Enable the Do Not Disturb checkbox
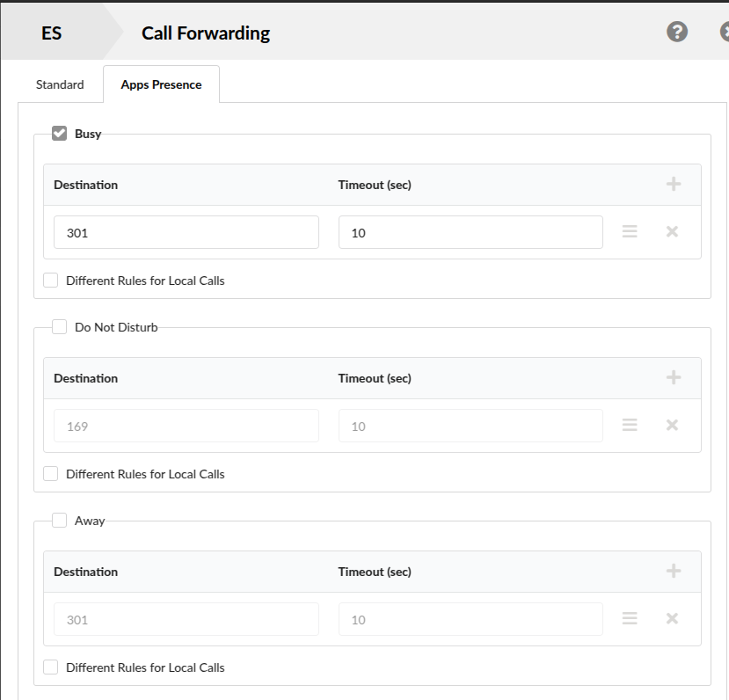This screenshot has height=700, width=729. pyautogui.click(x=59, y=327)
